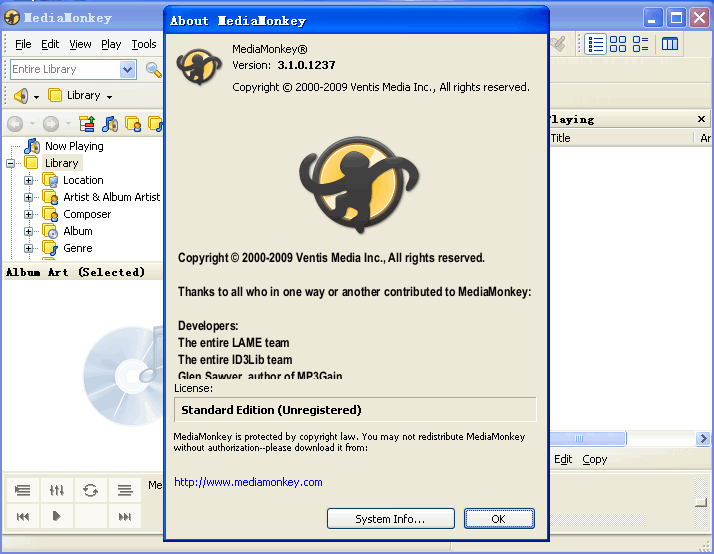Viewport: 714px width, 554px height.
Task: Open the mediamonkey.com website link
Action: coord(248,482)
